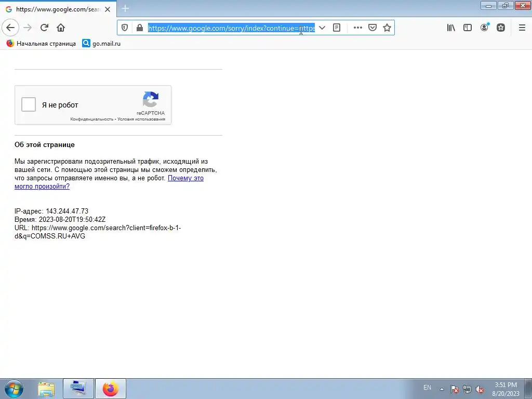The image size is (532, 399).
Task: Open the Firefox hamburger menu
Action: click(522, 28)
